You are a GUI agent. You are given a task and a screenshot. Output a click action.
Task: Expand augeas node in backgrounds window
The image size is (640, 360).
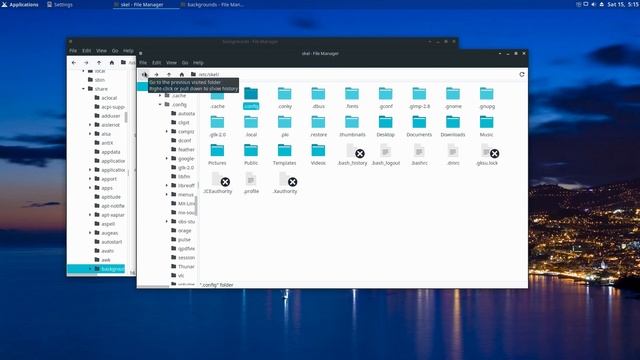(90, 233)
